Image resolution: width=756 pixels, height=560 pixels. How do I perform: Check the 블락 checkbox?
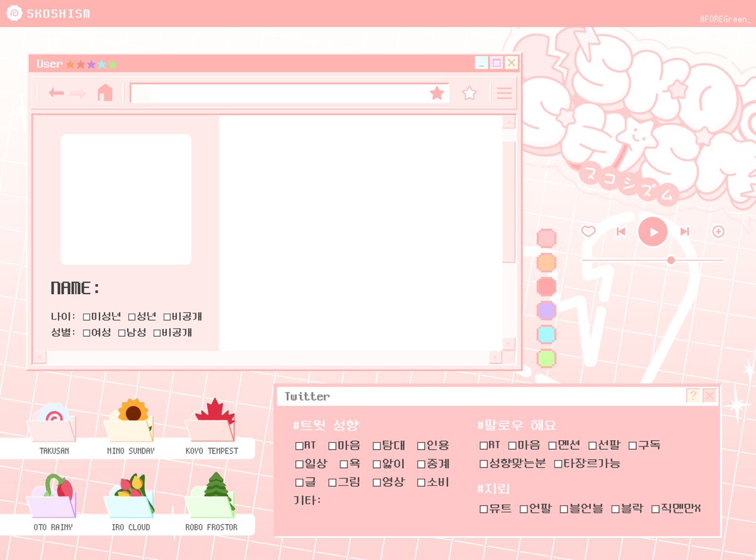(x=616, y=508)
